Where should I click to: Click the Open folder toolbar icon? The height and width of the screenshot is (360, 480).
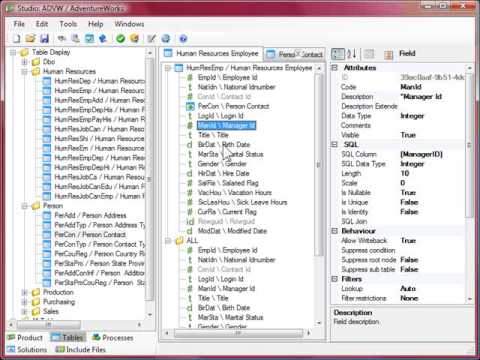point(30,38)
